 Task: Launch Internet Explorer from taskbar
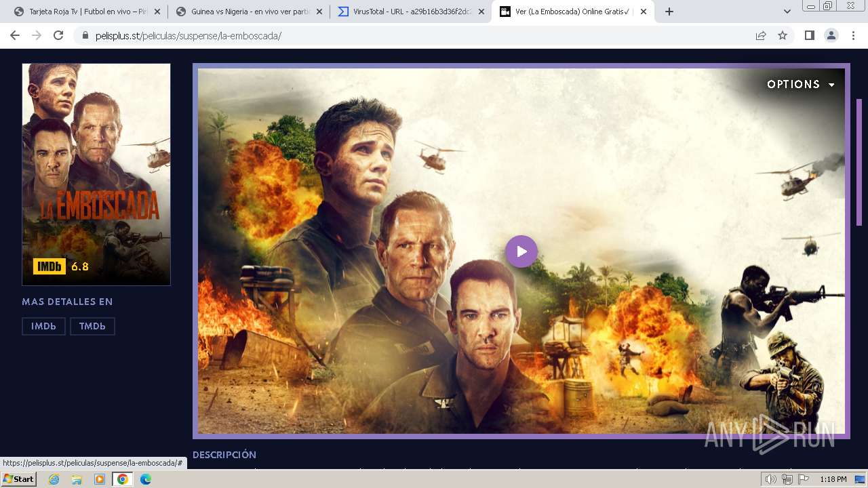pos(54,479)
